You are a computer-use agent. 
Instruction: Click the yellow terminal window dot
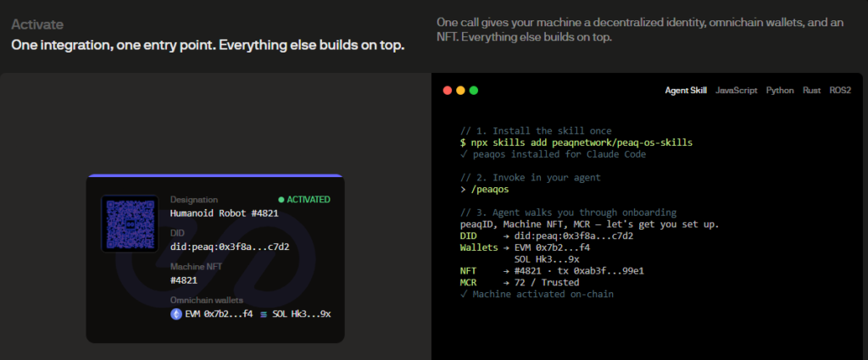click(x=460, y=90)
